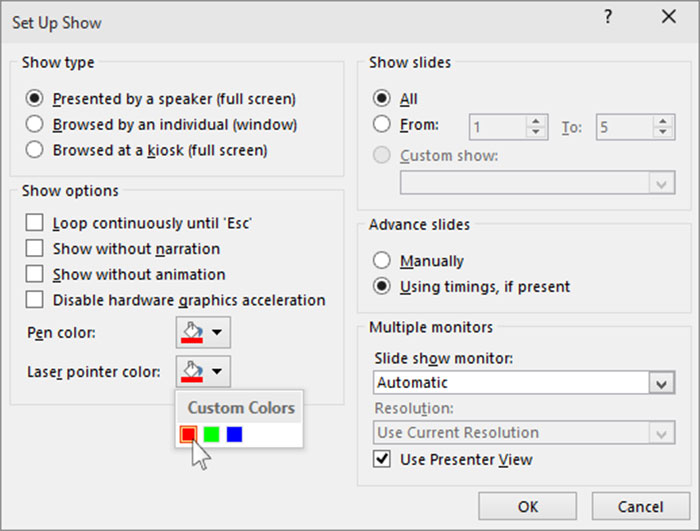Uncheck Use Presenter View

[x=381, y=460]
